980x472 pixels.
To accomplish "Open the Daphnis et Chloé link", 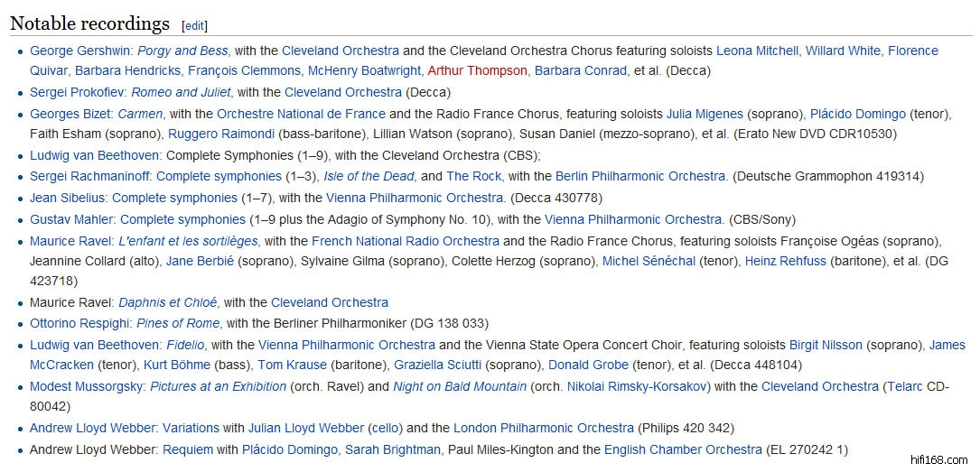I will pos(168,302).
